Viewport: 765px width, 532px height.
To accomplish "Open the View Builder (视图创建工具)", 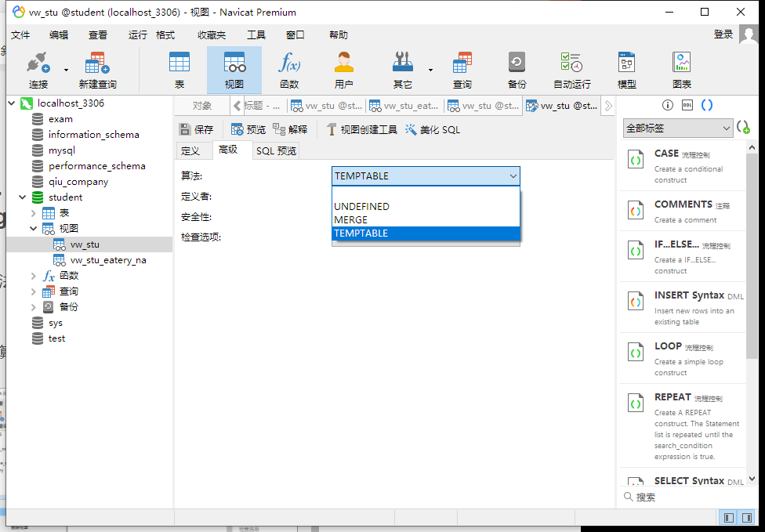I will [361, 129].
